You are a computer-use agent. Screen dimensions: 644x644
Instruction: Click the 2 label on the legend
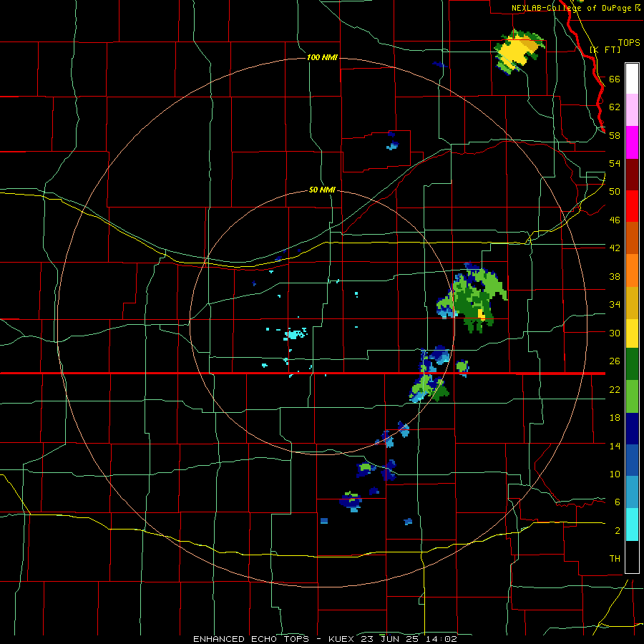618,530
